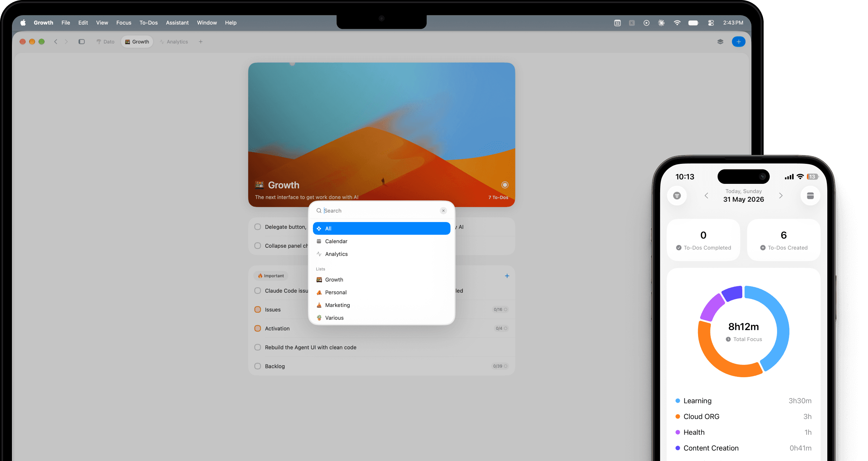
Task: Open the View menu
Action: tap(102, 22)
